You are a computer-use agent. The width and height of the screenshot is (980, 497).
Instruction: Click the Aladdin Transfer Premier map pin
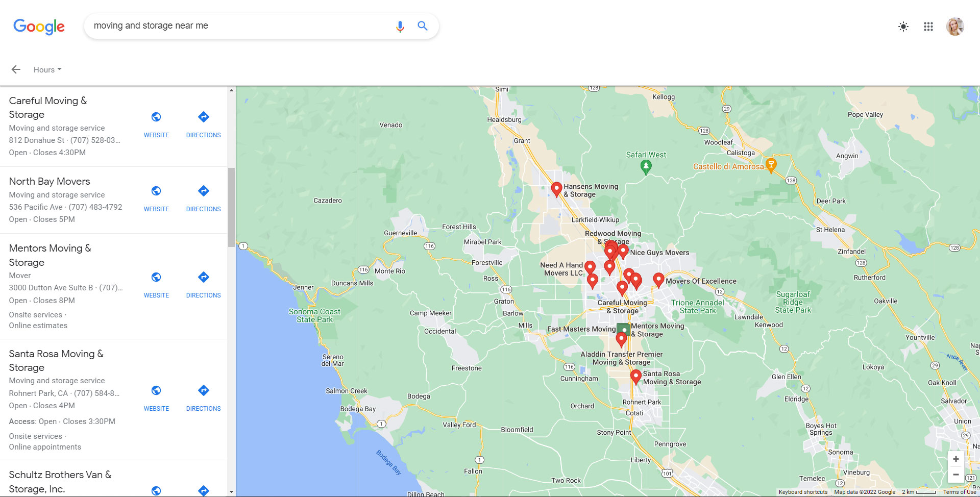tap(621, 340)
